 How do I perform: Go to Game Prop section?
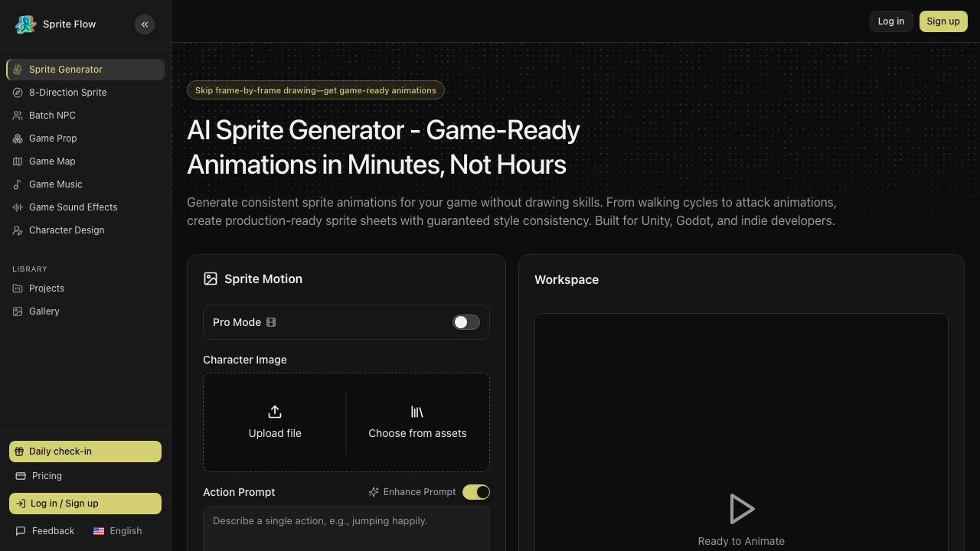85,139
